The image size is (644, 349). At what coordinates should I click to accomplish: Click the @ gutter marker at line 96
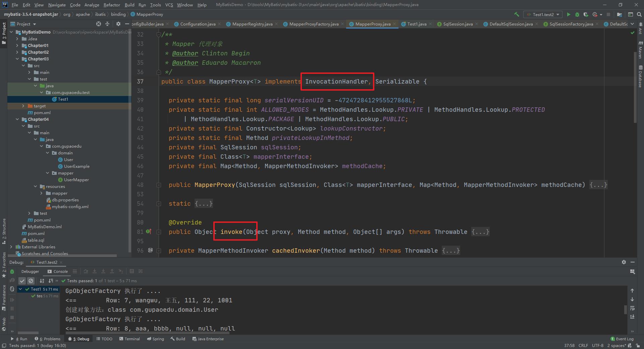(150, 250)
